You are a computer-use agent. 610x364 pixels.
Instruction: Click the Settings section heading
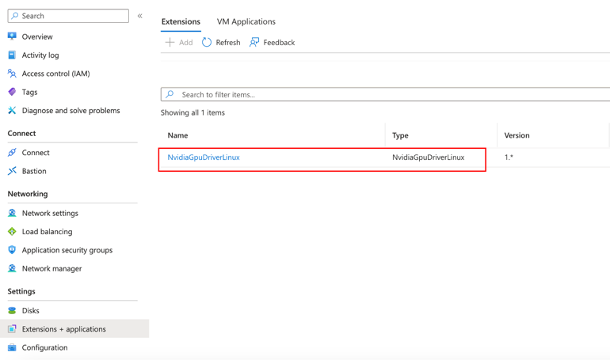tap(21, 291)
